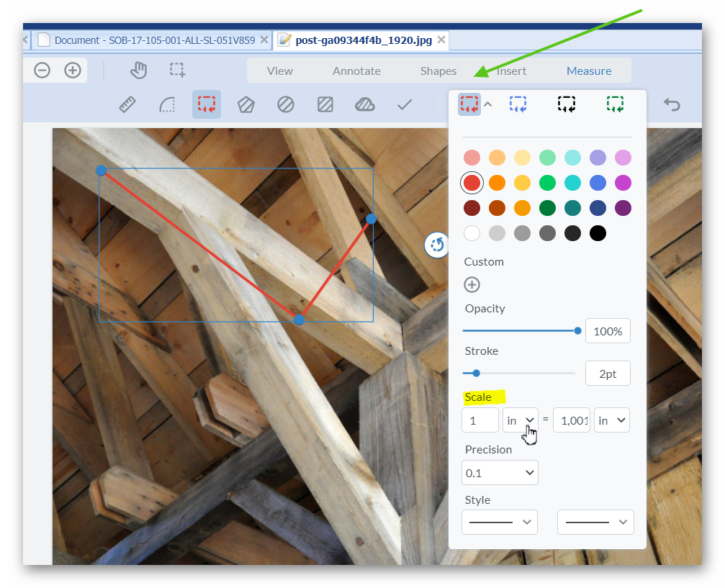Switch to the post-ga09344f4b_1920.jpg document tab
This screenshot has width=725, height=588.
point(363,40)
